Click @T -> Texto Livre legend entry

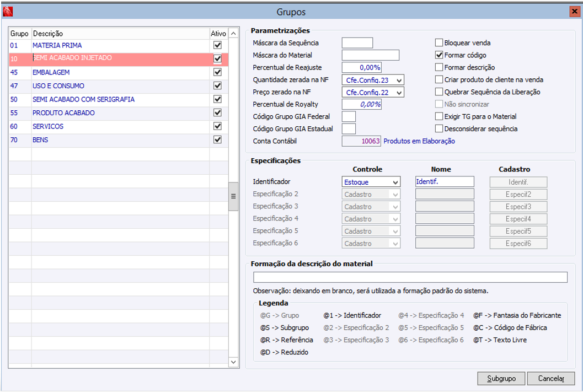500,340
